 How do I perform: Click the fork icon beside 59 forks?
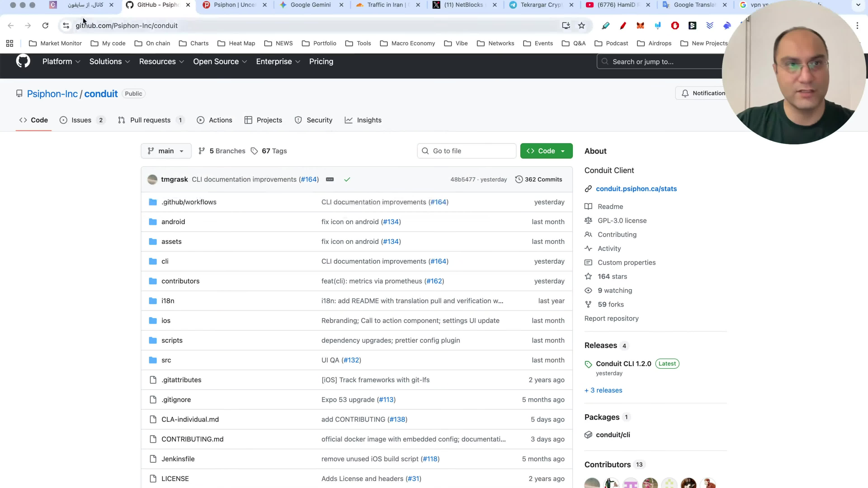[x=588, y=305]
